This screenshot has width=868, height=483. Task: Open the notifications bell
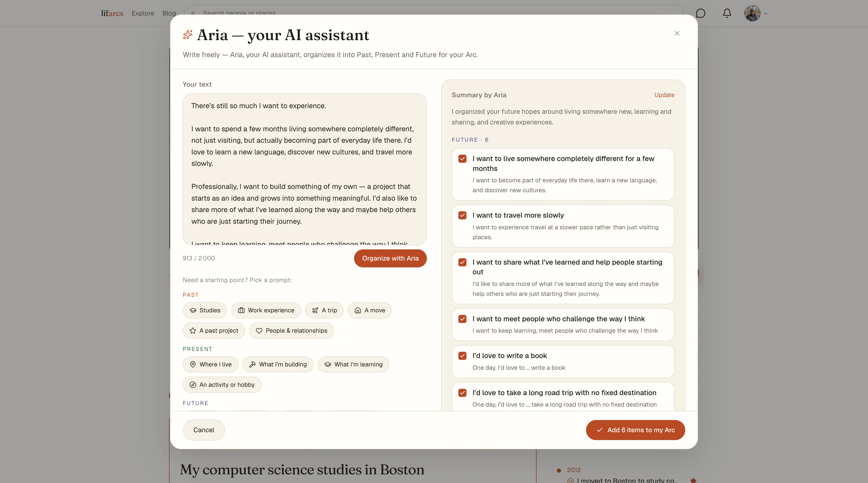727,13
